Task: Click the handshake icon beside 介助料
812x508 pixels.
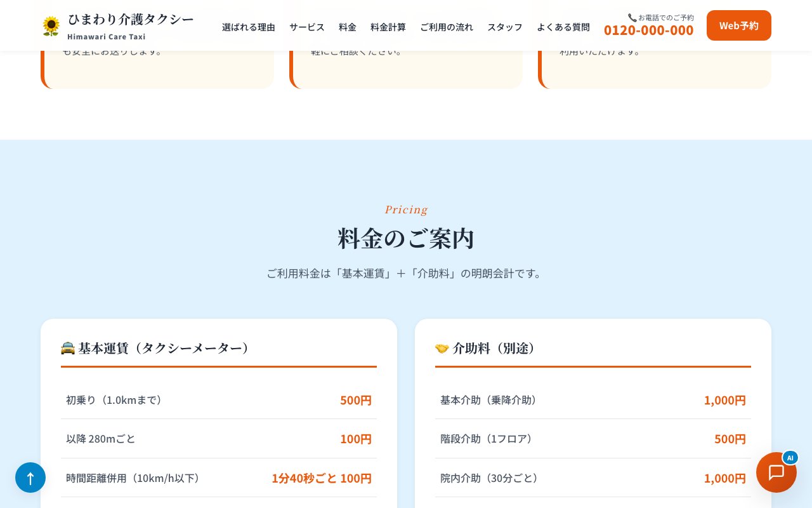Action: click(x=442, y=348)
